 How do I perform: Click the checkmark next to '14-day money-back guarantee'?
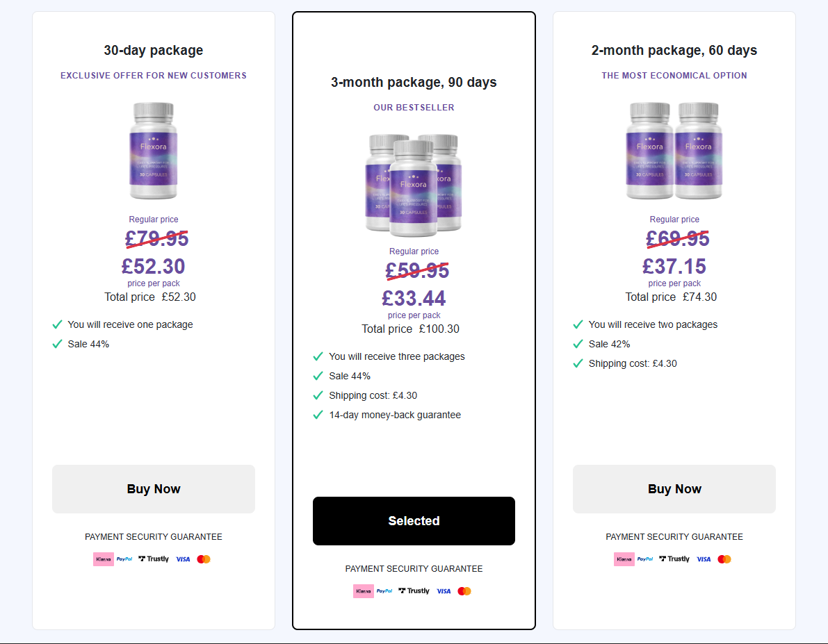(x=318, y=415)
